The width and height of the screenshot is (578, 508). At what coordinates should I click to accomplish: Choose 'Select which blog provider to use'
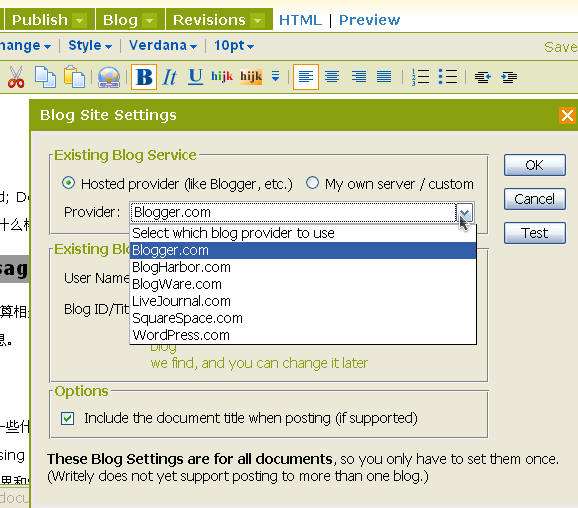pos(303,233)
